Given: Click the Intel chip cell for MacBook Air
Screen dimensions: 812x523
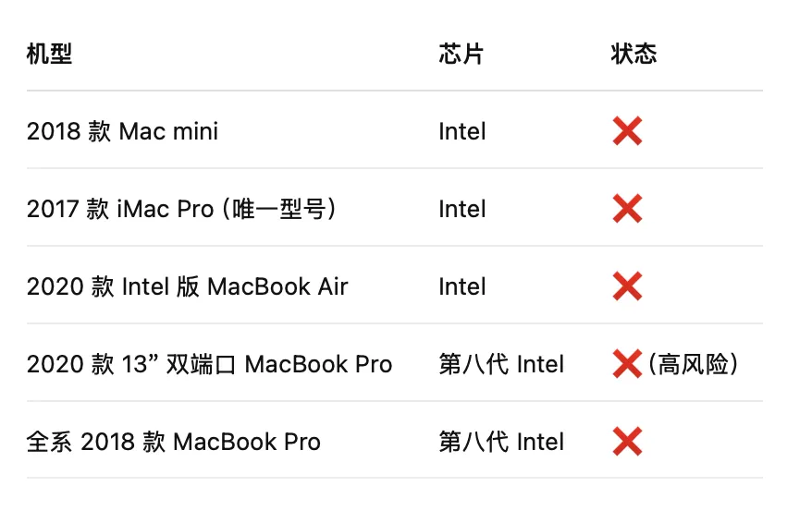Looking at the screenshot, I should coord(461,286).
